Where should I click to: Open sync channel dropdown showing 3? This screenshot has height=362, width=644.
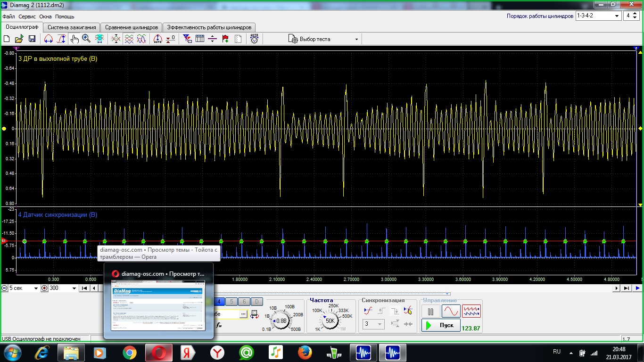[374, 324]
